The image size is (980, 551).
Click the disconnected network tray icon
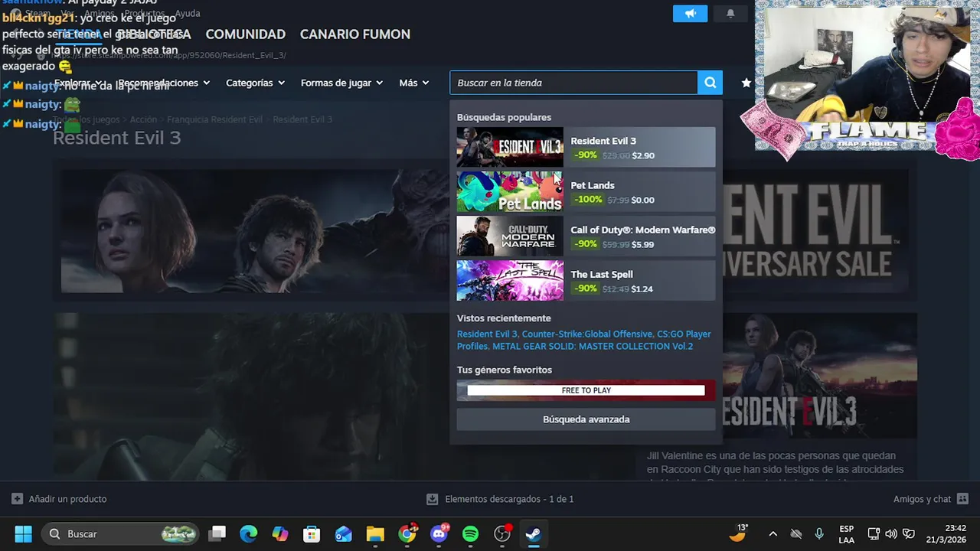click(796, 533)
